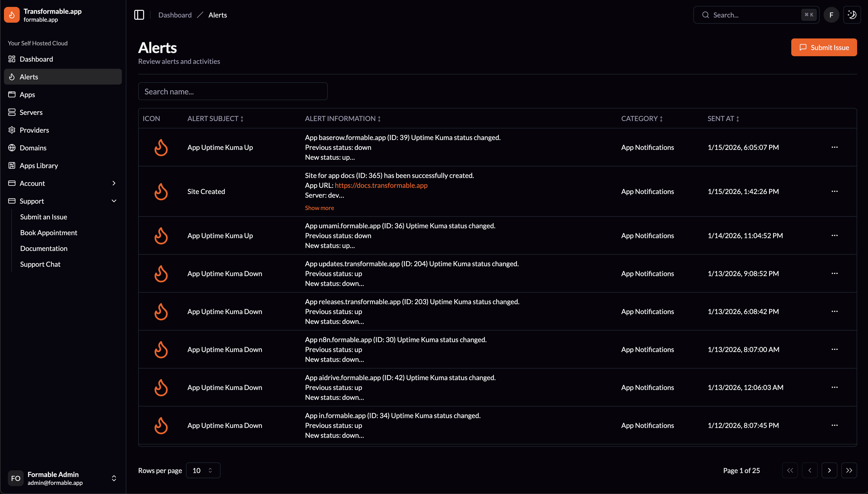The height and width of the screenshot is (494, 868).
Task: Open the docs.transformable.app link
Action: 381,185
